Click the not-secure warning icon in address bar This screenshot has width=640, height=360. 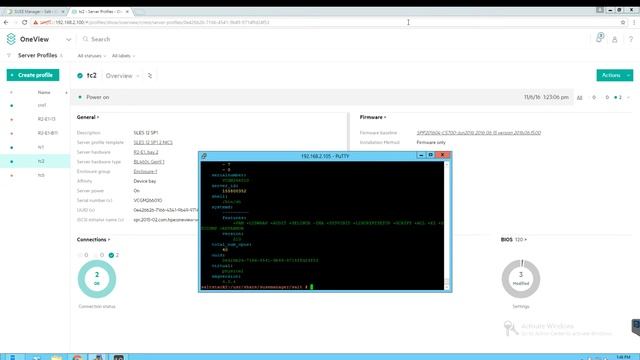[36, 22]
